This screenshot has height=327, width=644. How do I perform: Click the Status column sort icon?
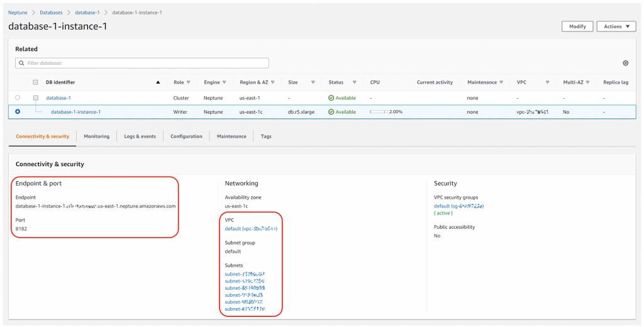[x=354, y=82]
